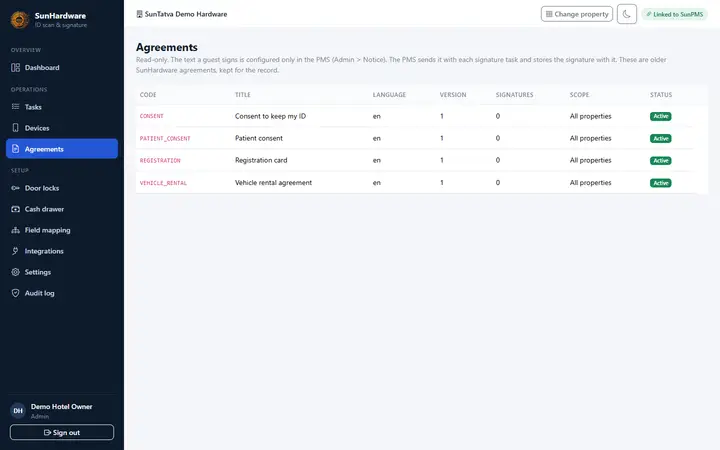720x450 pixels.
Task: Click the Agreements document icon
Action: (x=16, y=149)
